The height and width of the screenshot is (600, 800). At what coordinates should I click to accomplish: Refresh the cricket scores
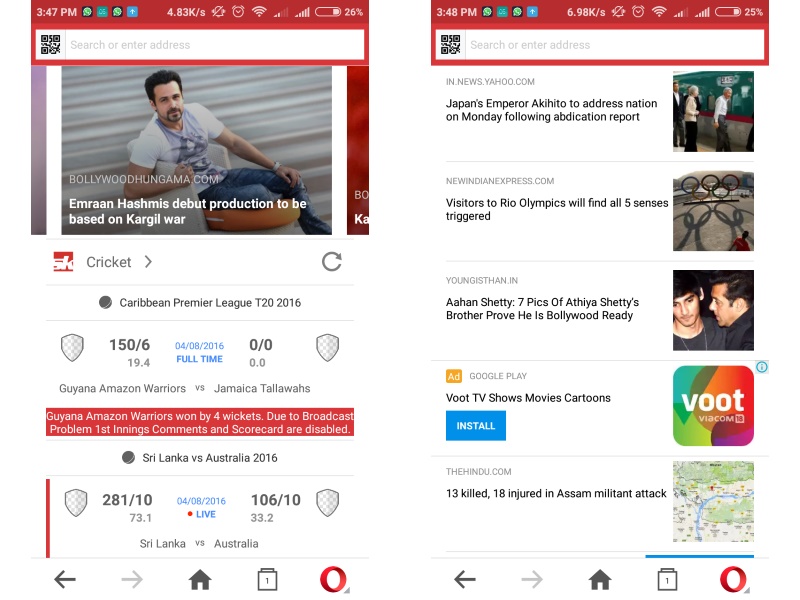pyautogui.click(x=332, y=262)
